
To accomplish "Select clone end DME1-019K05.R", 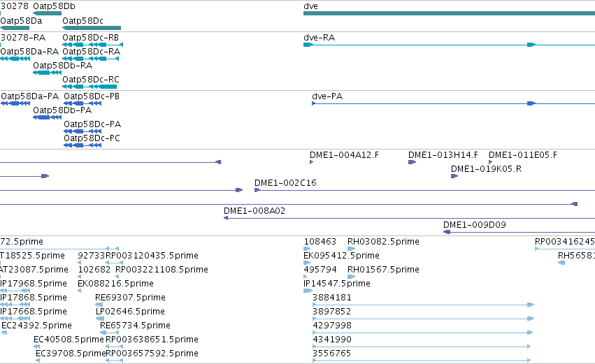I will coord(486,169).
